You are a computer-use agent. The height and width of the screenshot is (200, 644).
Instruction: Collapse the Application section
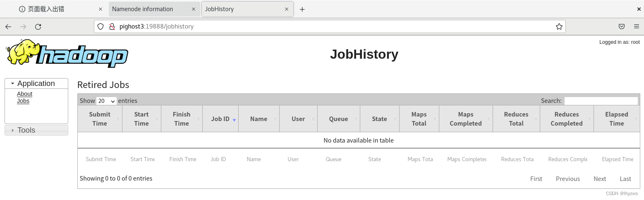pyautogui.click(x=36, y=83)
